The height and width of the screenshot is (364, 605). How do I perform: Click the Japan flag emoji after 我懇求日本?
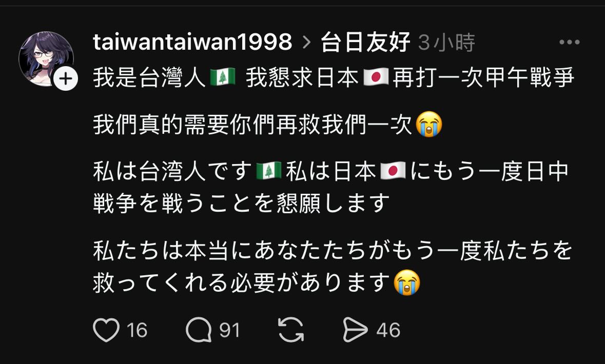click(376, 77)
